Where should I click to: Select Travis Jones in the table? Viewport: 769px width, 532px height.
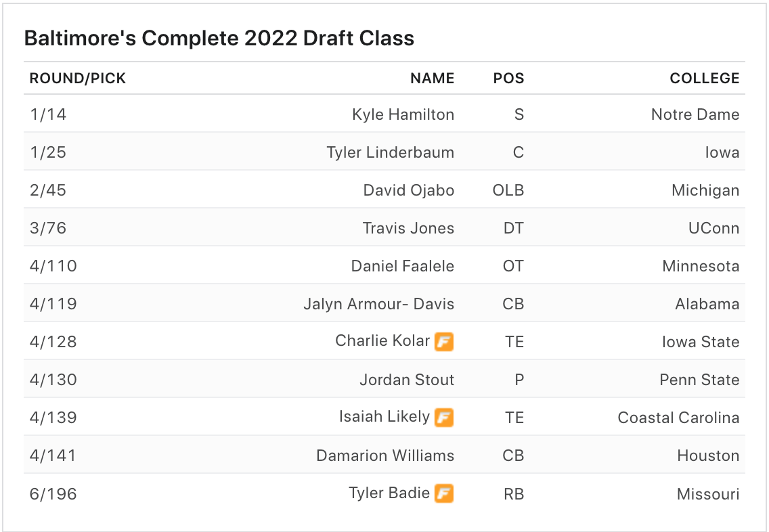[408, 228]
